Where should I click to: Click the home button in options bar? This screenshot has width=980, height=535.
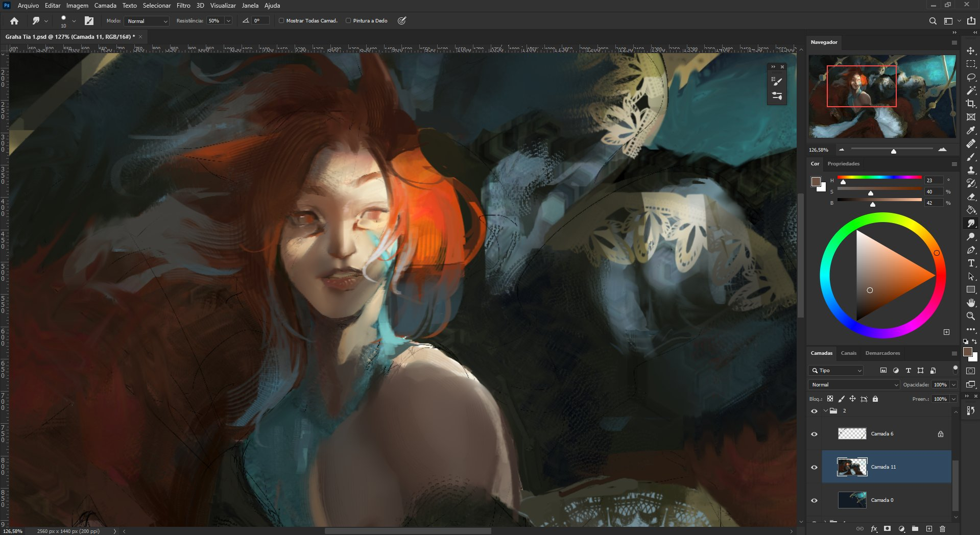pyautogui.click(x=14, y=21)
